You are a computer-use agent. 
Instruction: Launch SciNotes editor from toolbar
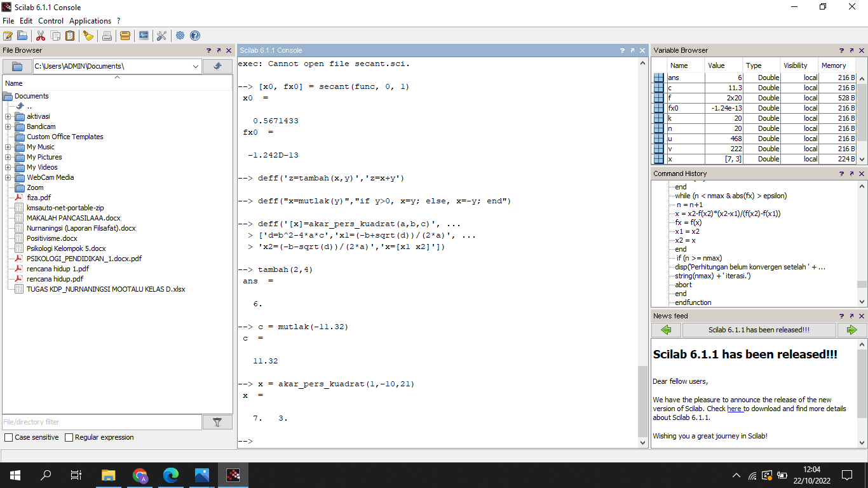click(x=8, y=36)
